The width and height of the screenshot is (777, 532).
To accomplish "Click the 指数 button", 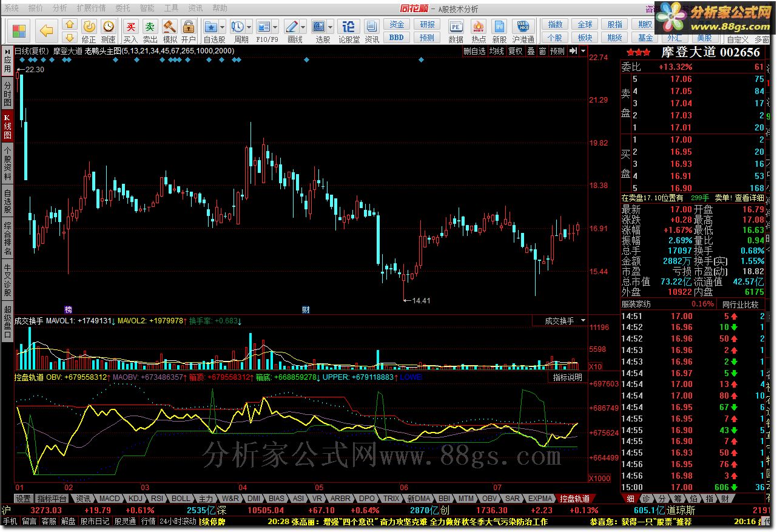I will pyautogui.click(x=555, y=24).
